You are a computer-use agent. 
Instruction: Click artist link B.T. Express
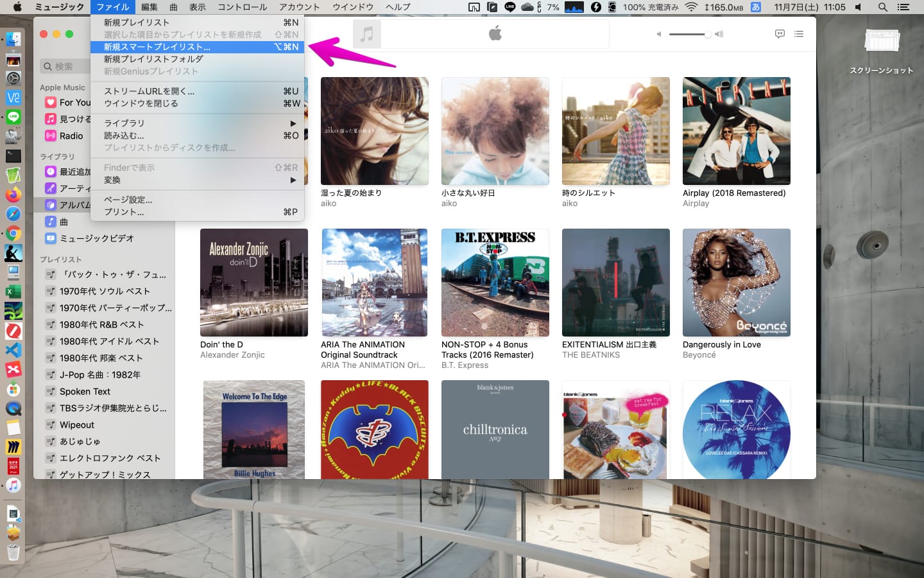click(465, 365)
